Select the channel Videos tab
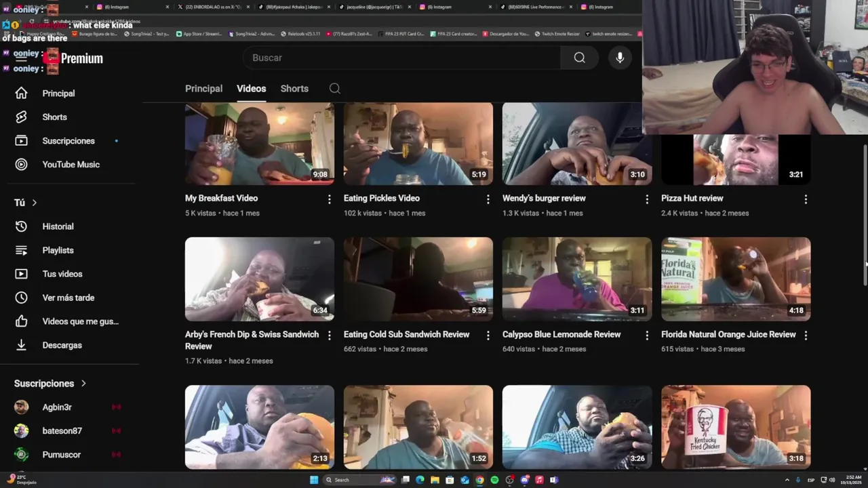 click(251, 88)
